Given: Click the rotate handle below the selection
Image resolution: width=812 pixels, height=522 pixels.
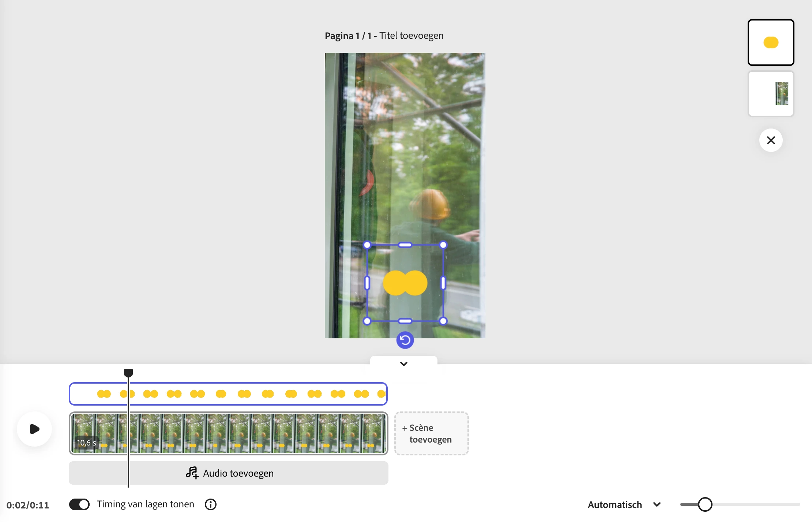Looking at the screenshot, I should [x=405, y=340].
